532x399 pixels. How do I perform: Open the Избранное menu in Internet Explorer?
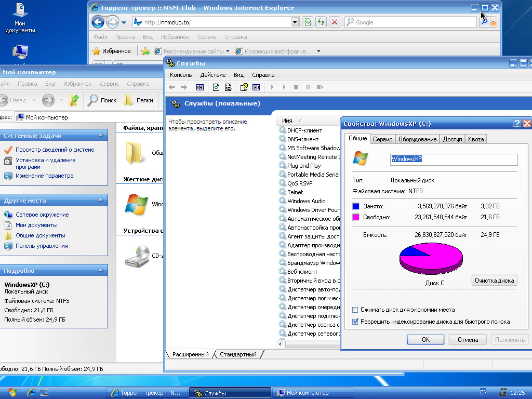coord(175,37)
